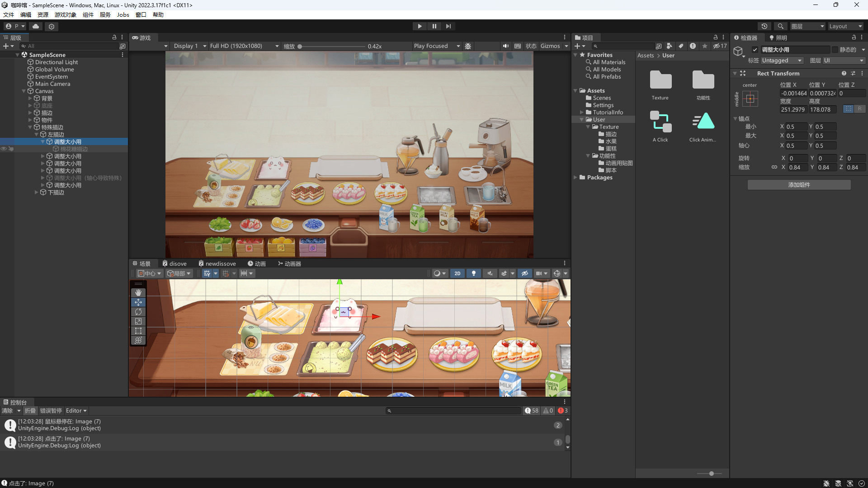Toggle the 2D view mode

pos(458,273)
